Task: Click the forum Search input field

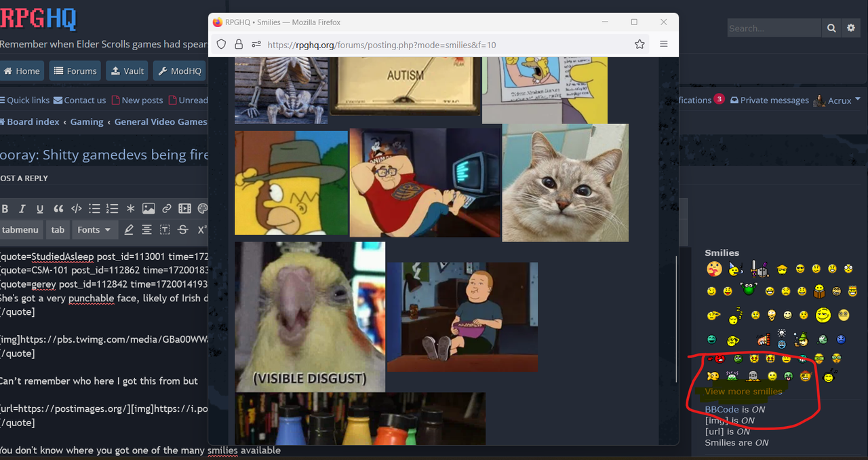Action: point(774,28)
